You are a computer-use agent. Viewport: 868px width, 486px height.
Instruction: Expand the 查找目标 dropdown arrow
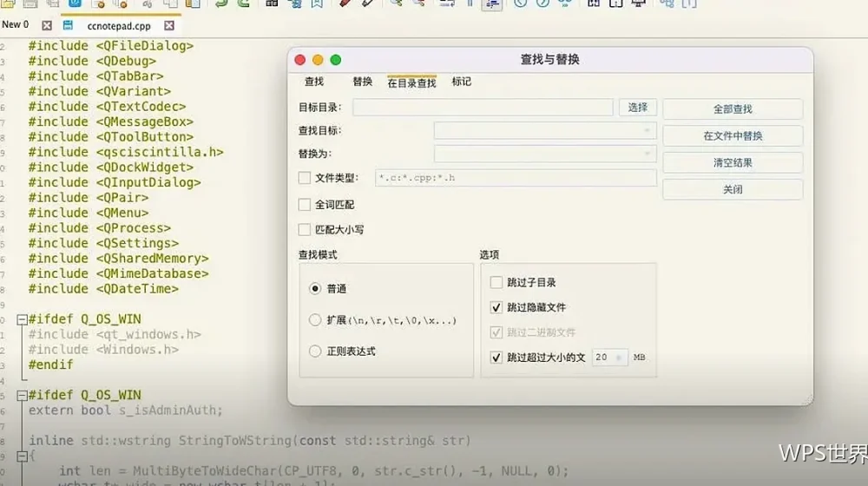[x=647, y=131]
